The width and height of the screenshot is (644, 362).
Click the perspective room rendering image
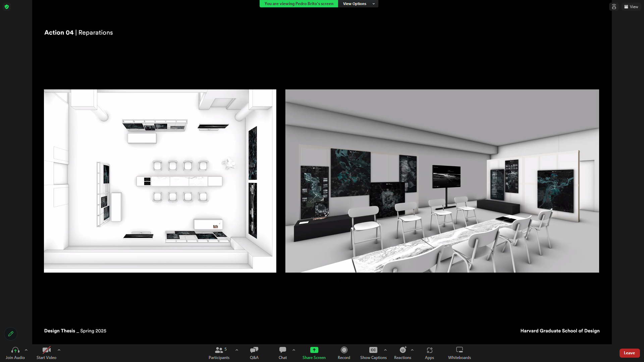pos(442,181)
